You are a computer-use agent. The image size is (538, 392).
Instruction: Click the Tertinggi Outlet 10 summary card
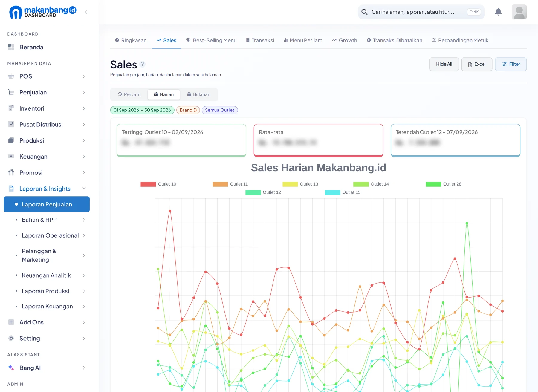pyautogui.click(x=181, y=140)
